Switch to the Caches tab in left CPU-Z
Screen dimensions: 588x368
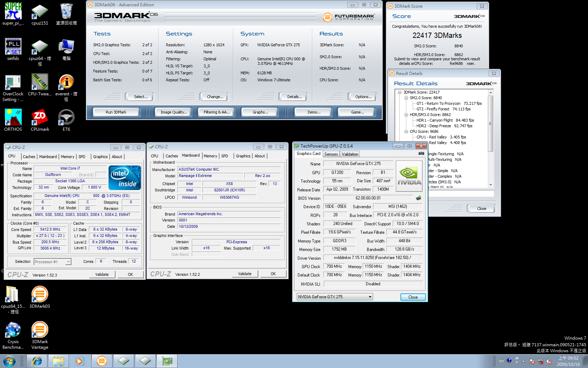(x=29, y=157)
